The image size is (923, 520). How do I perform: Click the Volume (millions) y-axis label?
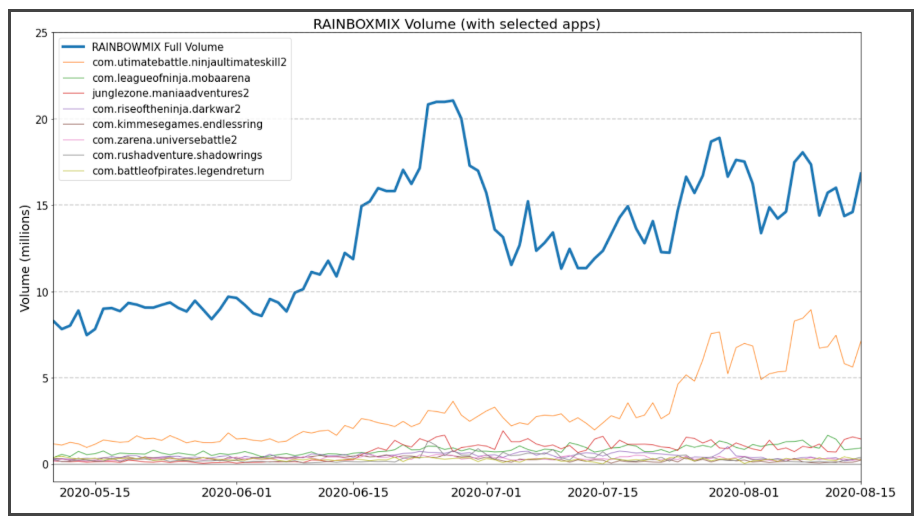[x=25, y=257]
